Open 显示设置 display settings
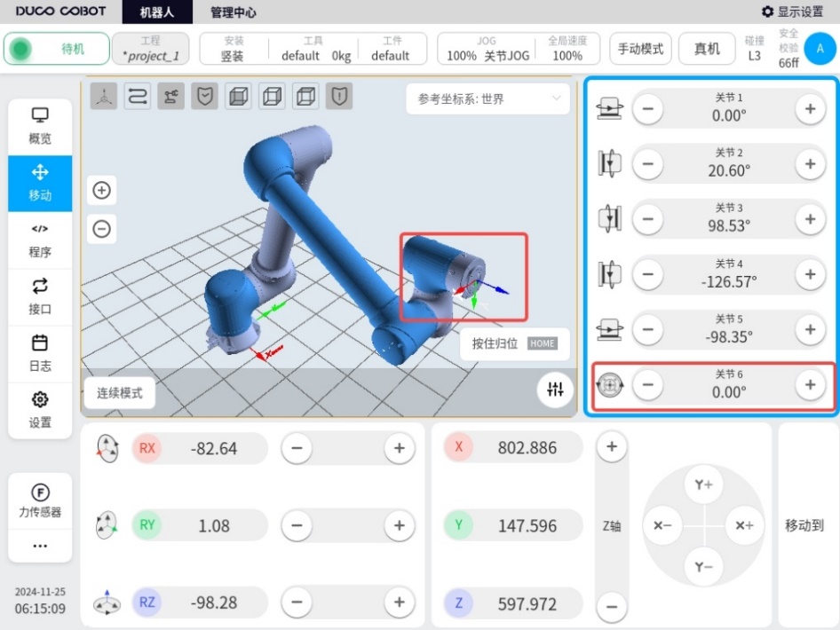 tap(792, 12)
